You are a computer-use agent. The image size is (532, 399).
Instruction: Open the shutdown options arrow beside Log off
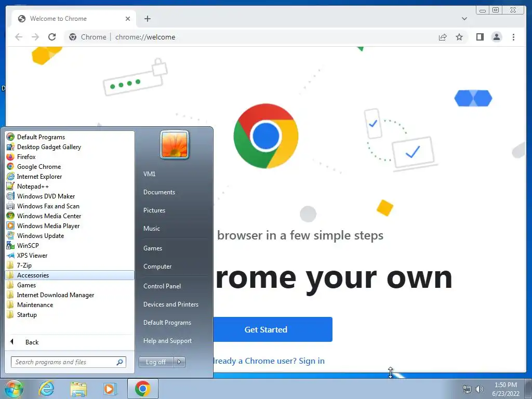click(179, 362)
